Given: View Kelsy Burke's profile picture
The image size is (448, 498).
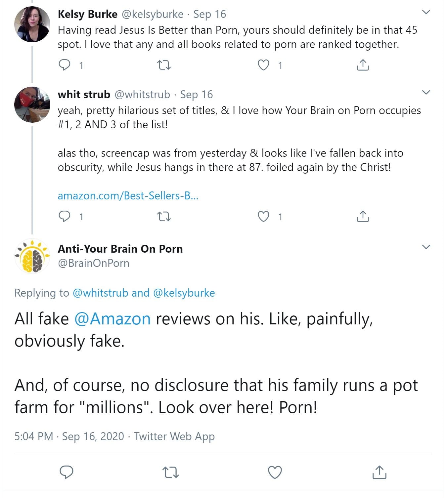Looking at the screenshot, I should (32, 24).
